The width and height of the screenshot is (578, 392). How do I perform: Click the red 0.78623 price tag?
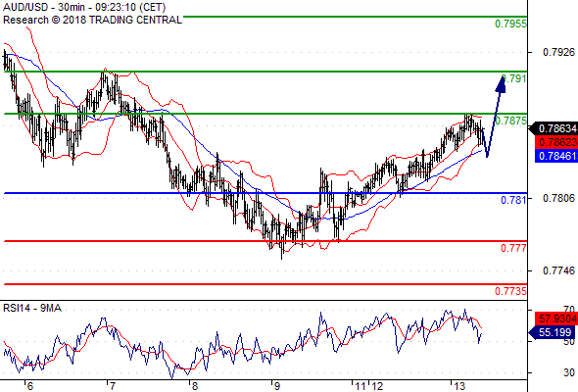pyautogui.click(x=556, y=142)
